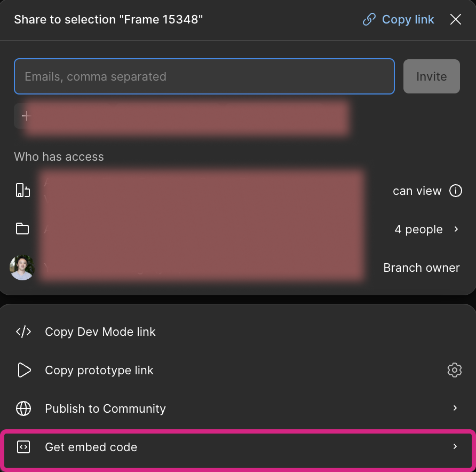Viewport: 476px width, 472px height.
Task: Select Copy prototype link
Action: (x=99, y=370)
